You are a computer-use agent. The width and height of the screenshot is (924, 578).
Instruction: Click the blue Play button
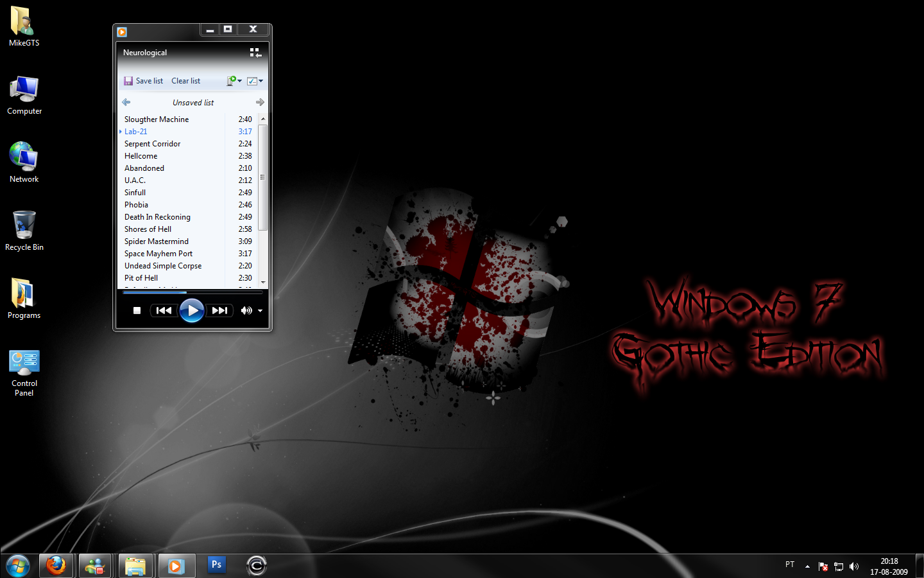tap(192, 311)
